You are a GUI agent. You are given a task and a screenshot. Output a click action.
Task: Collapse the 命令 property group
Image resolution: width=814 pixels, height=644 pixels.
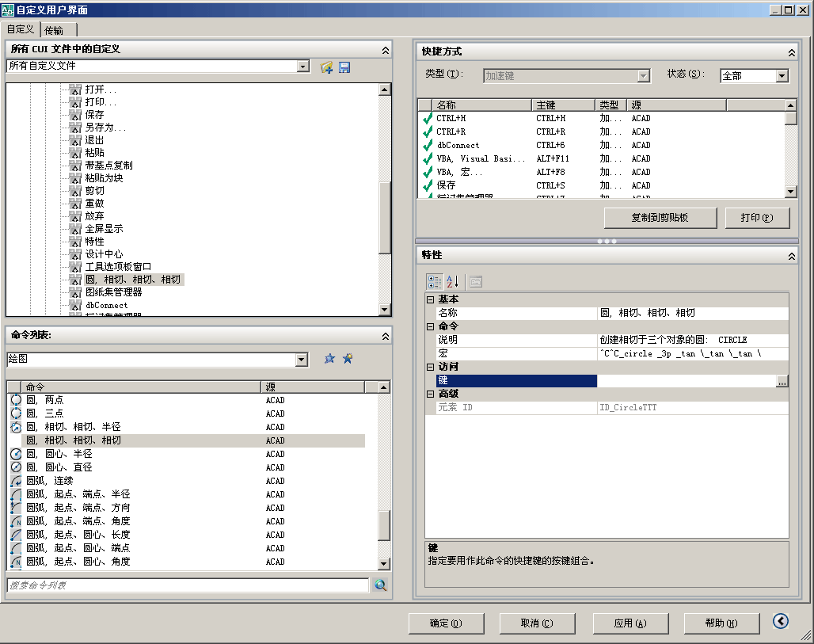tap(431, 326)
